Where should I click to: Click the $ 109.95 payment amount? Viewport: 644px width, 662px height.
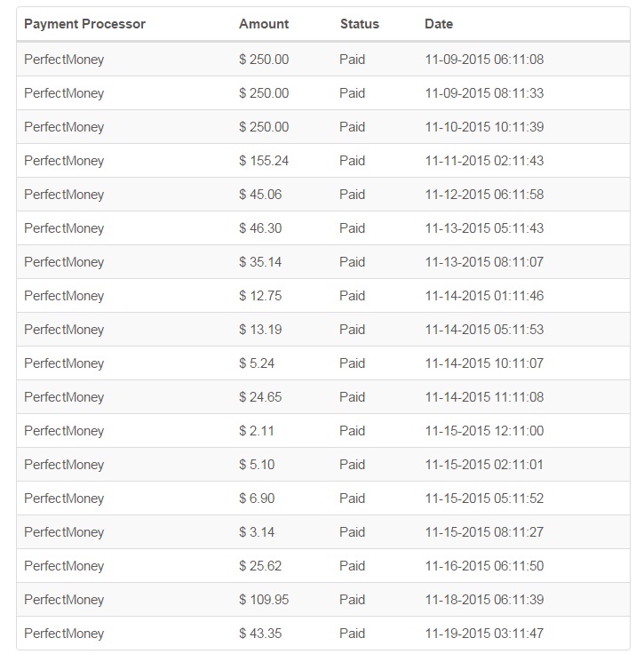tap(264, 600)
